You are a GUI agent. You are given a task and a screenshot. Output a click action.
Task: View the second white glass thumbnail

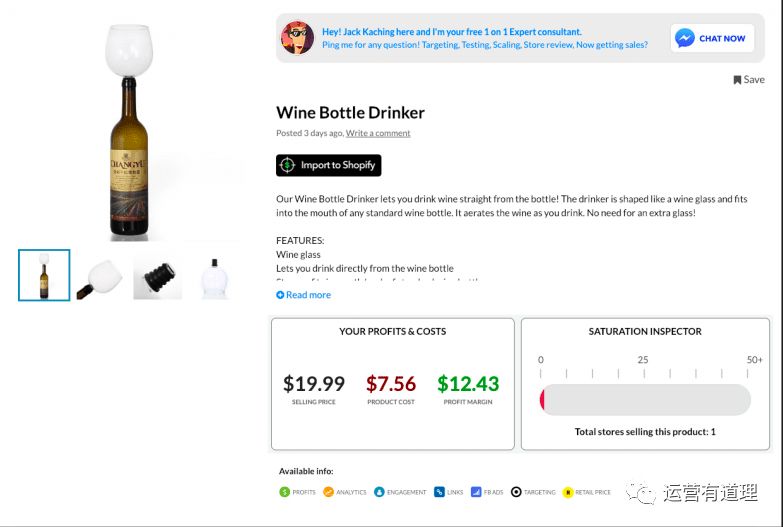[100, 275]
